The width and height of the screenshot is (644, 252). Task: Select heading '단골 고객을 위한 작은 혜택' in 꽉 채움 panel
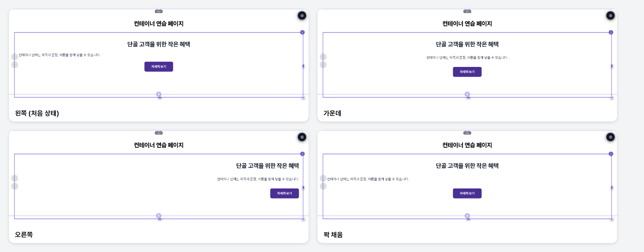467,166
